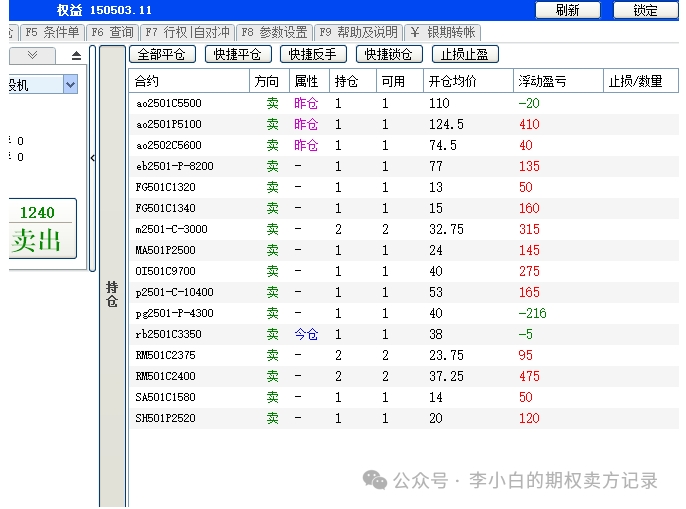This screenshot has height=509, width=686.
Task: Select the rb2501C3350 position row
Action: 404,334
